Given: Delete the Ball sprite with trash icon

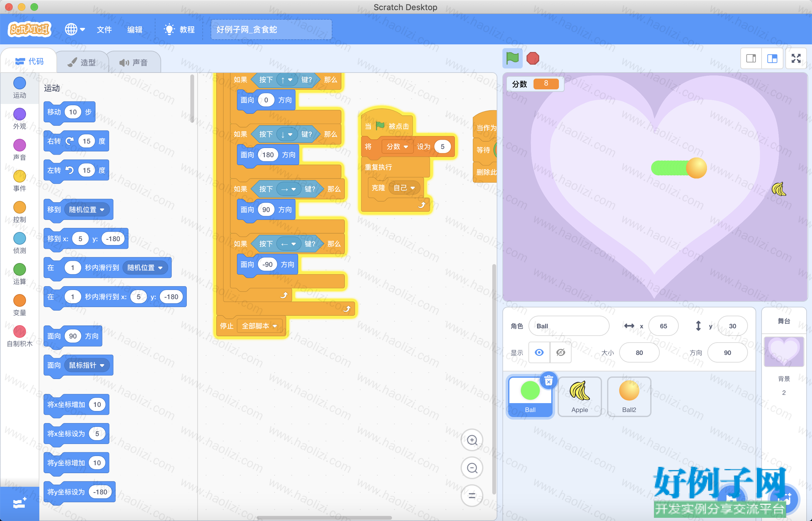Looking at the screenshot, I should pyautogui.click(x=548, y=381).
